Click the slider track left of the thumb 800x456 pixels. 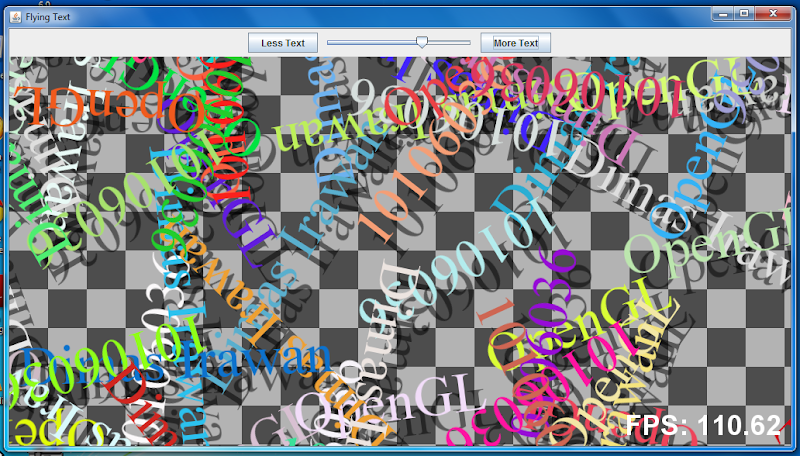372,43
